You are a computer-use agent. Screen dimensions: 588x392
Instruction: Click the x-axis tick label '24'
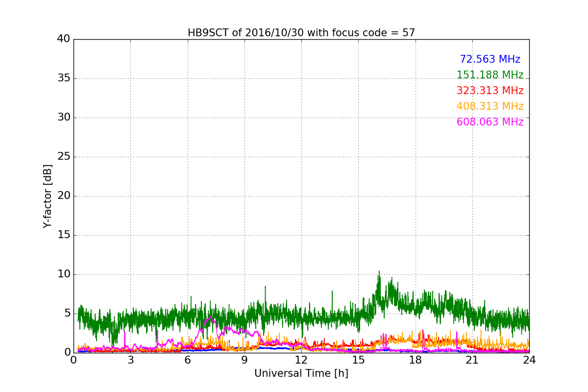(529, 360)
